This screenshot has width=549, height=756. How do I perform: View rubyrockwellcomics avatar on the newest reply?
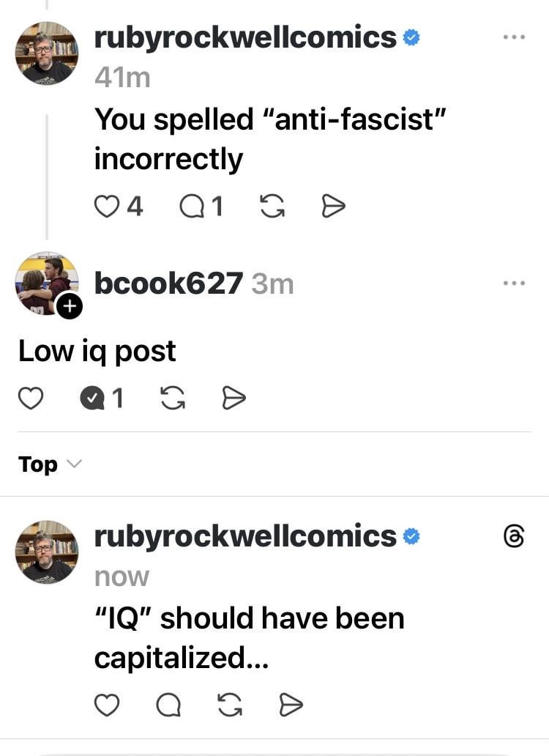tap(47, 552)
